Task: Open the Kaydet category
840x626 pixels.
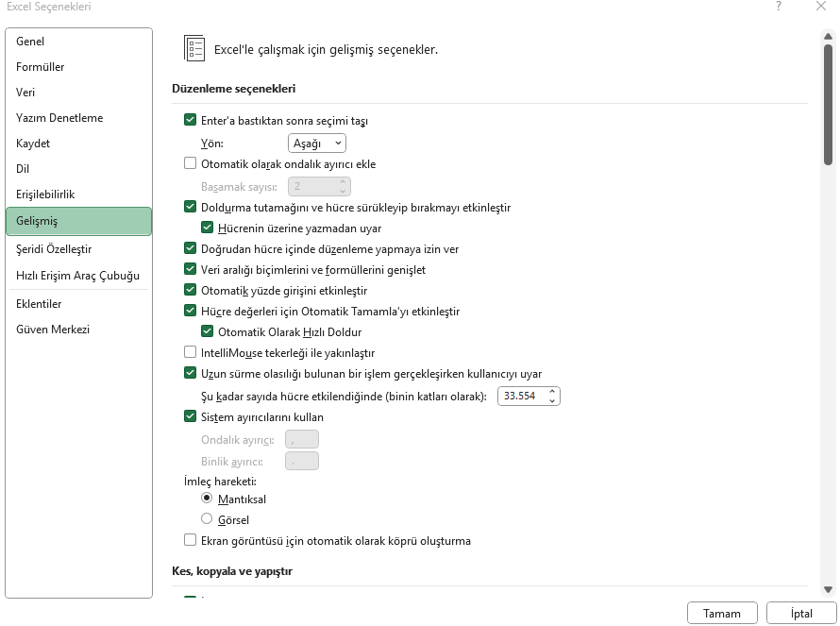Action: click(78, 144)
